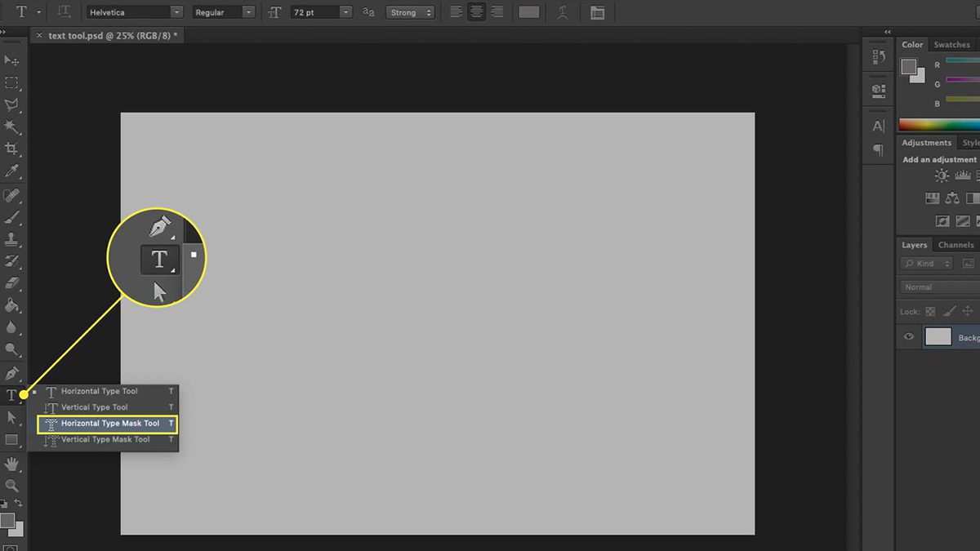Image resolution: width=980 pixels, height=551 pixels.
Task: Choose Horizontal Type Mask Tool from the menu
Action: pyautogui.click(x=106, y=424)
